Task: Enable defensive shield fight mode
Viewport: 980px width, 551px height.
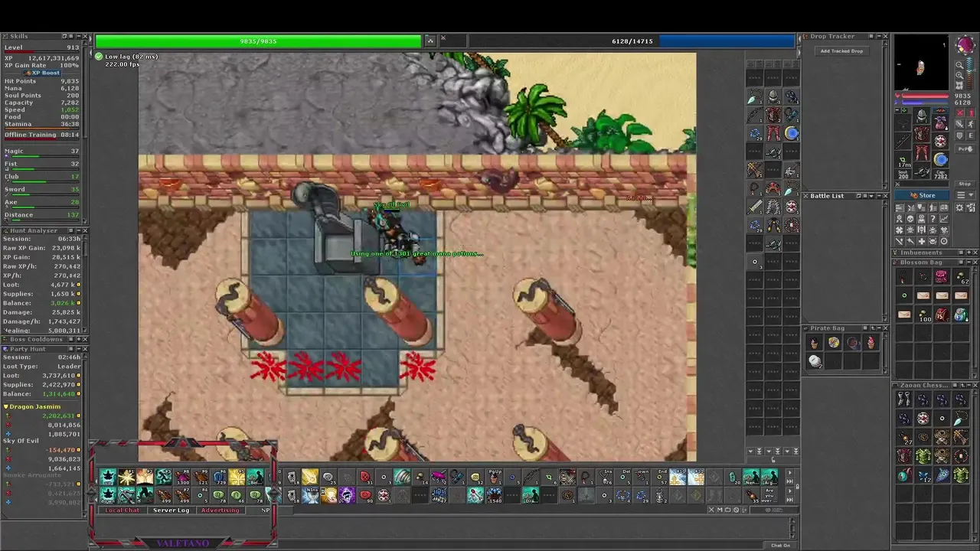Action: click(x=959, y=135)
